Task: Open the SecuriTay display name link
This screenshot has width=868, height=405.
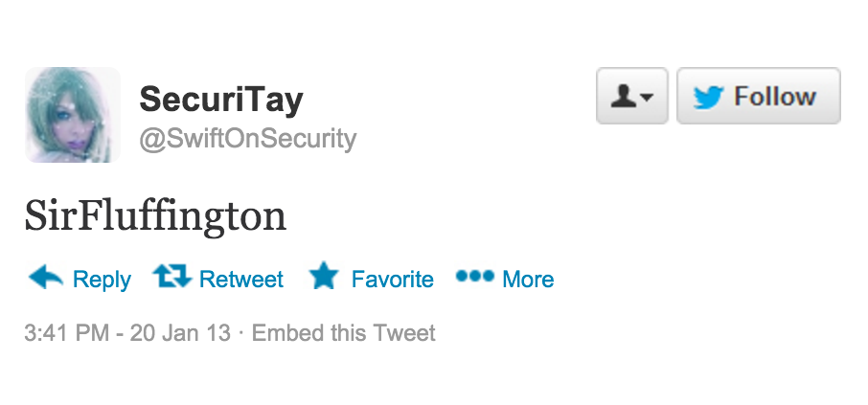Action: point(221,100)
